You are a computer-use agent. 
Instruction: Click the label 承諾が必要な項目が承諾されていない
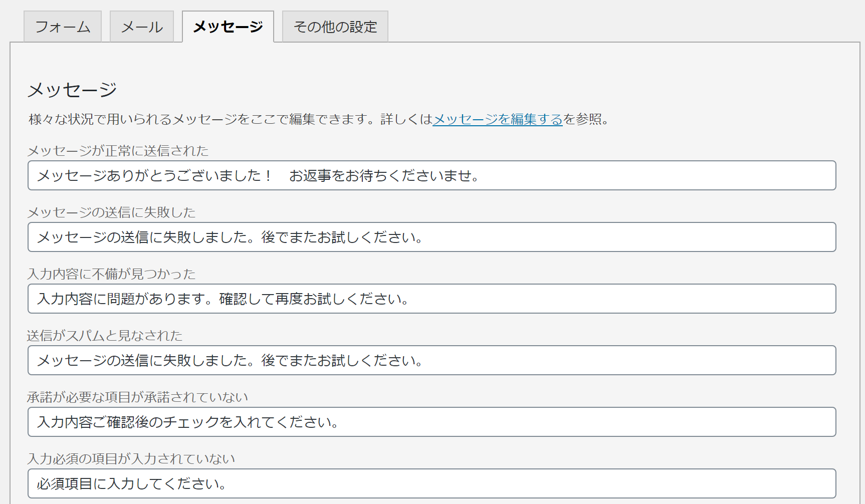tap(138, 397)
